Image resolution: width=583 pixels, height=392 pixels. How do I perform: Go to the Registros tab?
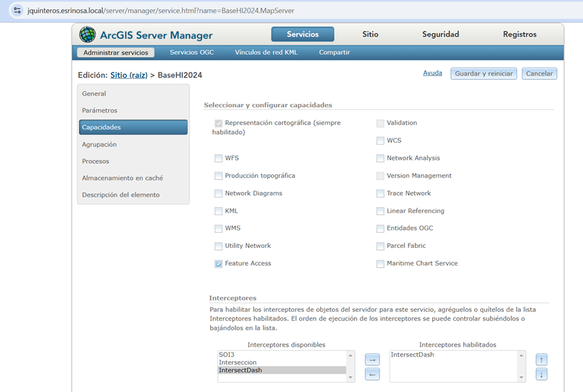(x=520, y=34)
